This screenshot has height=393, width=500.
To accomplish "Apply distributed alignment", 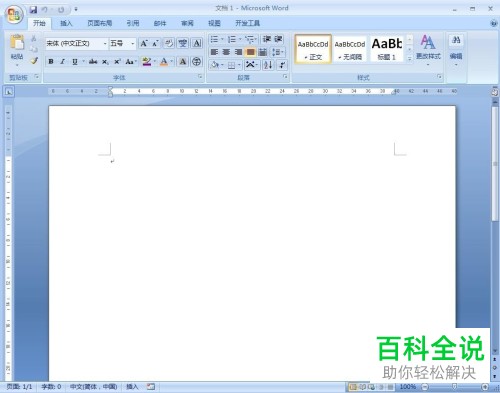I will 262,52.
